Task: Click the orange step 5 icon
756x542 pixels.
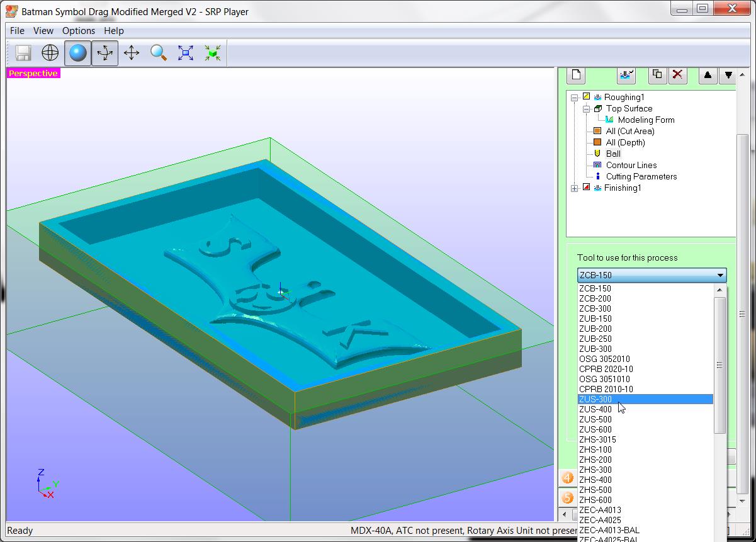Action: pos(568,498)
